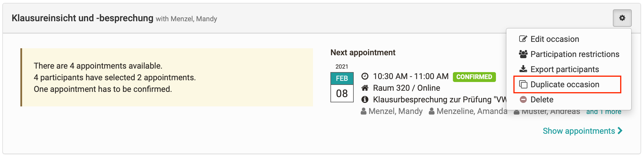The height and width of the screenshot is (157, 644).
Task: Click the chevron next to Show appointments
Action: tap(620, 131)
